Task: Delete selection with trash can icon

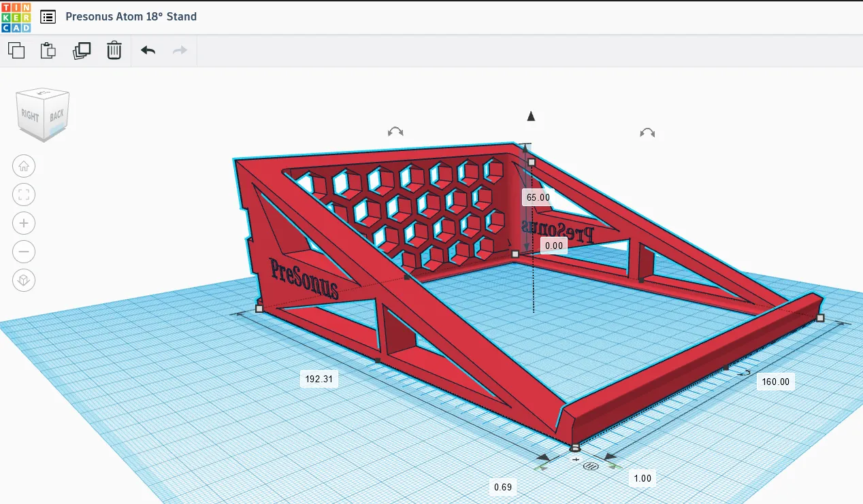Action: click(114, 50)
